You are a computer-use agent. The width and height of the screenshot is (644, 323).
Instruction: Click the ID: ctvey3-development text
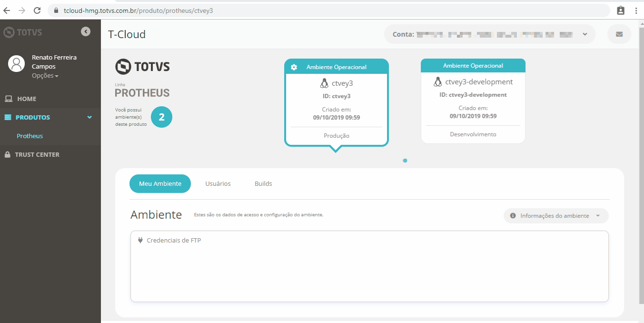coord(473,95)
